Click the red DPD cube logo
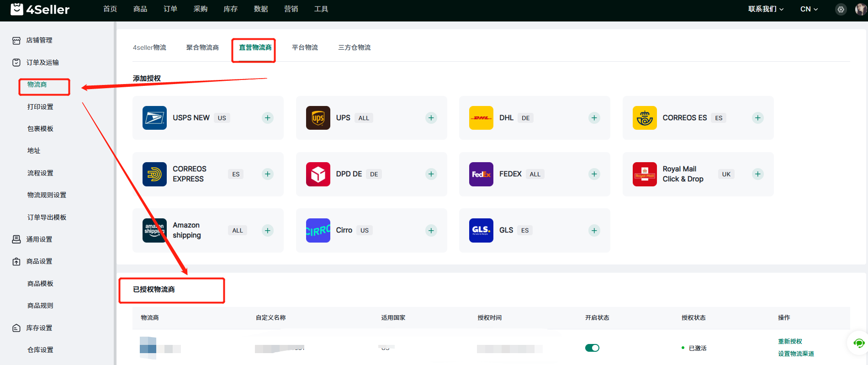 [318, 174]
